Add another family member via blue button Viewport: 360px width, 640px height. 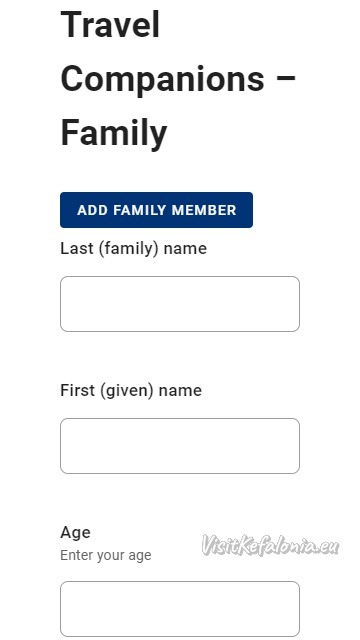156,210
